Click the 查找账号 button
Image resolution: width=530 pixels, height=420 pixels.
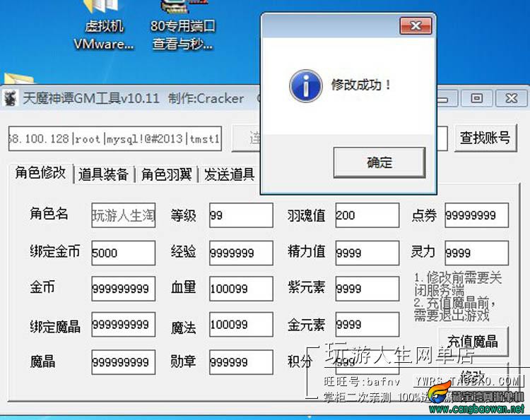[485, 138]
